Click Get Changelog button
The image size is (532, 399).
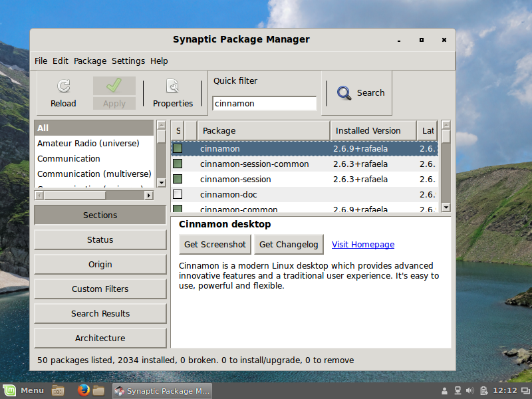coord(289,244)
